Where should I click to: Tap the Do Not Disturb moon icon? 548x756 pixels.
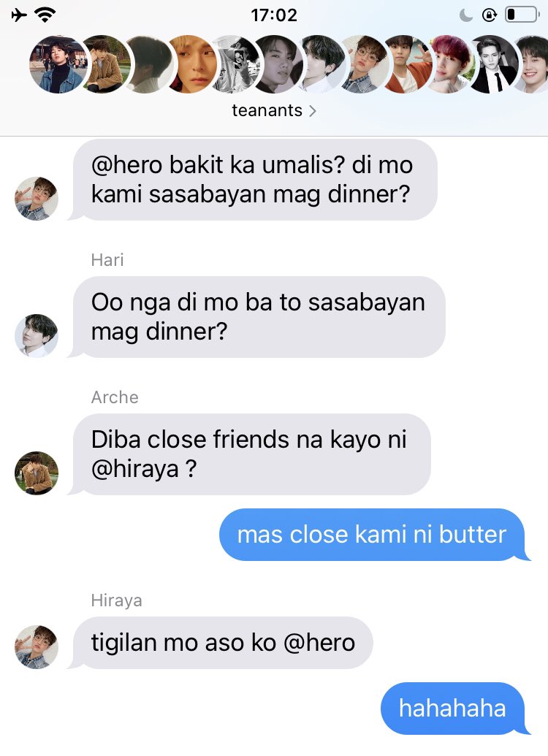tap(466, 15)
